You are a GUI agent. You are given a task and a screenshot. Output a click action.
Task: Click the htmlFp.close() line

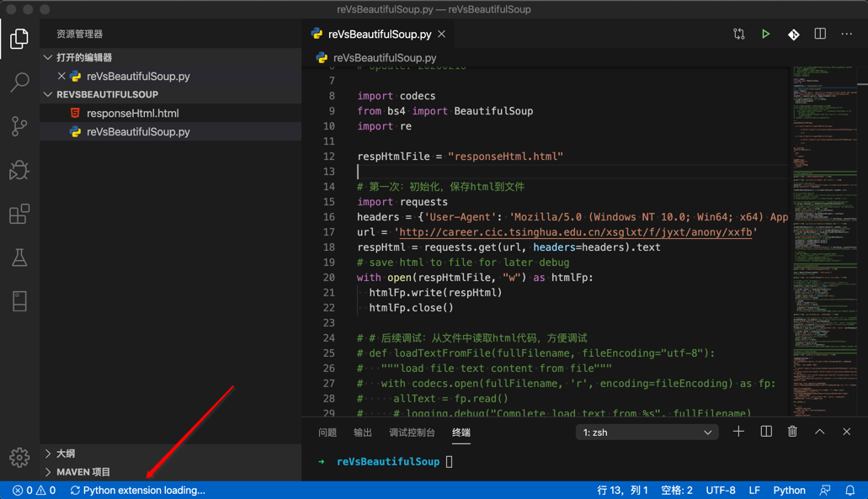click(x=412, y=308)
